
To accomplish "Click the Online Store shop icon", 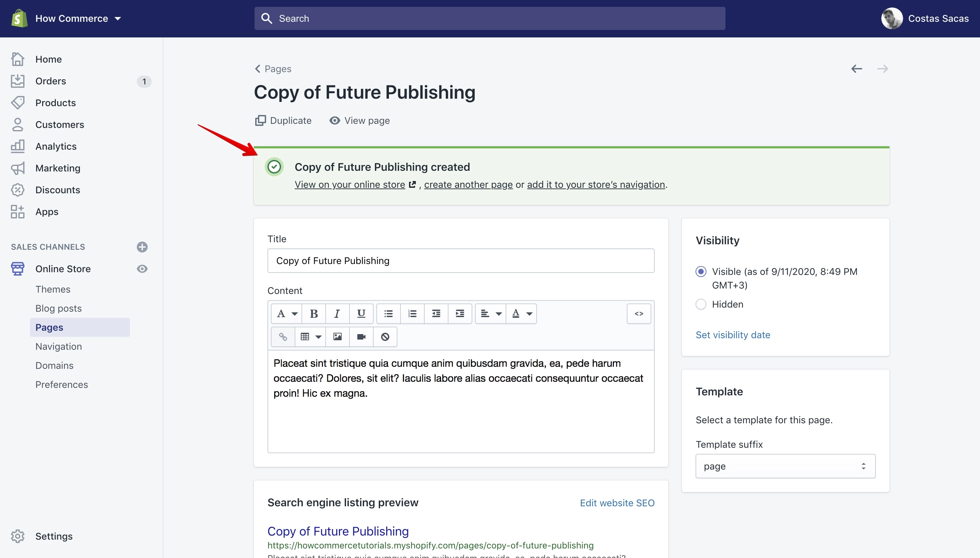I will point(18,269).
